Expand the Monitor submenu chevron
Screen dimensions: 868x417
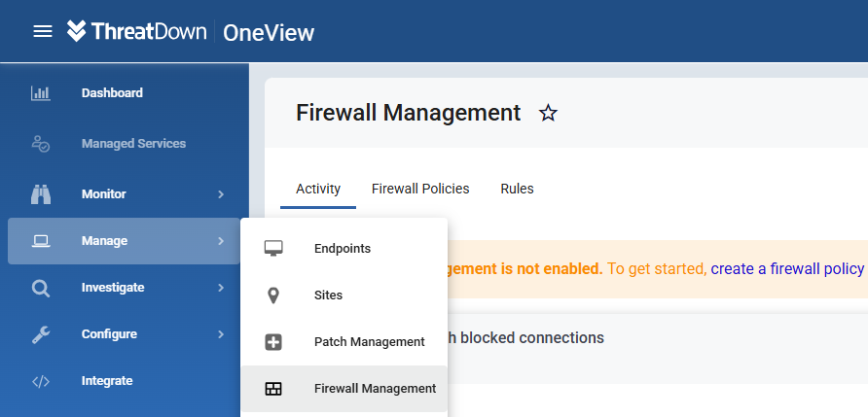[221, 194]
